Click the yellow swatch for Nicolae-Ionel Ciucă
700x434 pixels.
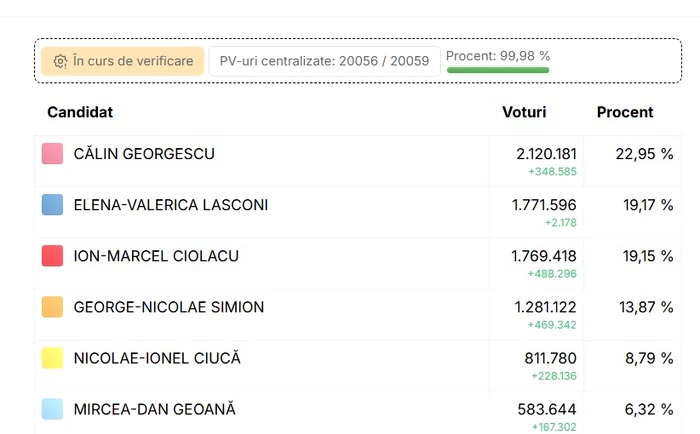pos(52,358)
